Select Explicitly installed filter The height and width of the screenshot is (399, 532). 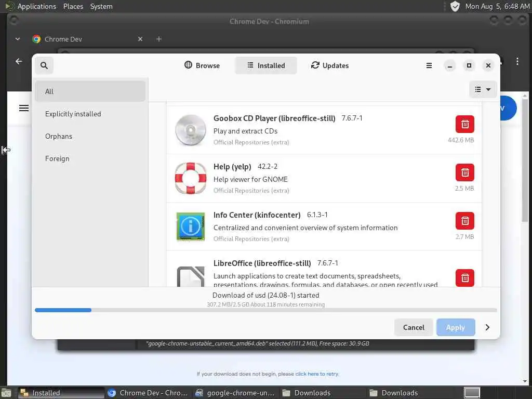tap(90, 114)
